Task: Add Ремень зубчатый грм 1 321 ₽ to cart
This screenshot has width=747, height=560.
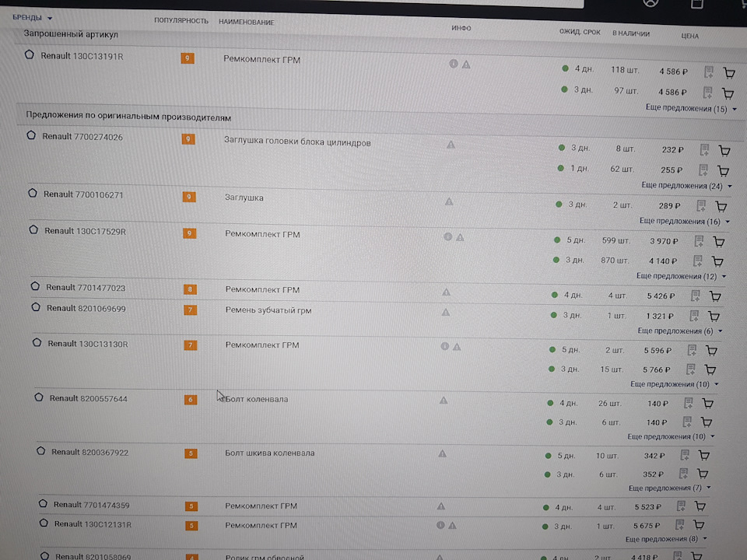Action: [x=714, y=317]
